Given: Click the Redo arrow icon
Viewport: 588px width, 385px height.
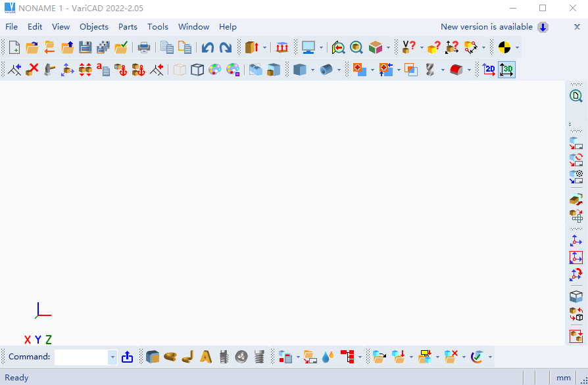Looking at the screenshot, I should coord(226,47).
